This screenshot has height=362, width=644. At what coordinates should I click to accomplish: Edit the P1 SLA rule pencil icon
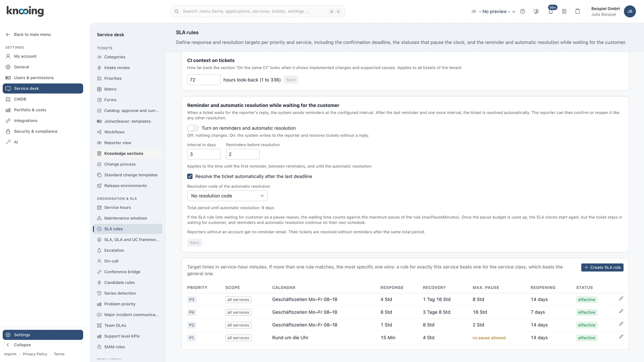[x=621, y=337]
